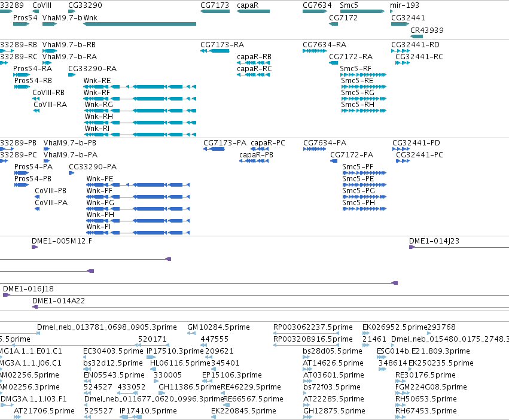Select the Wnk-PE protein label

100,179
